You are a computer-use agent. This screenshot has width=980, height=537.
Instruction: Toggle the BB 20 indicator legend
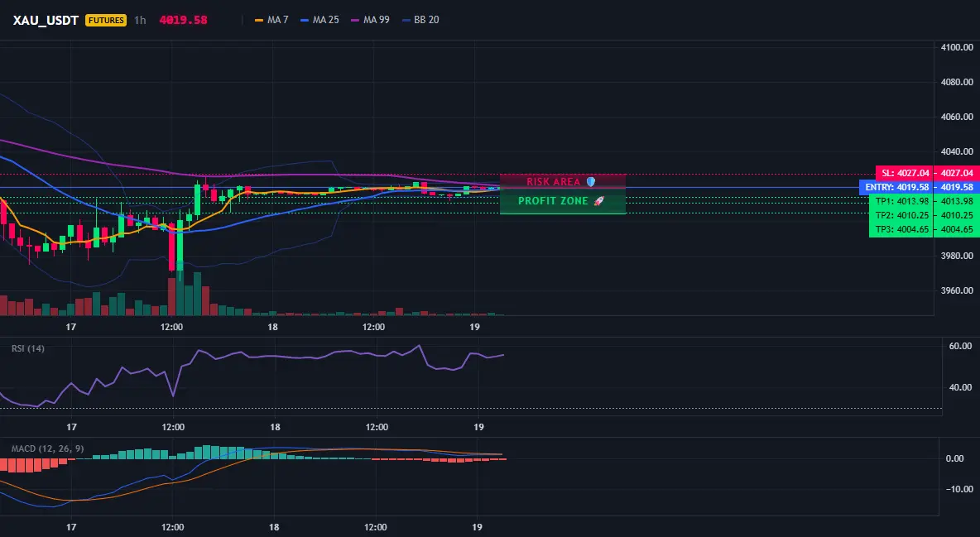click(x=420, y=20)
